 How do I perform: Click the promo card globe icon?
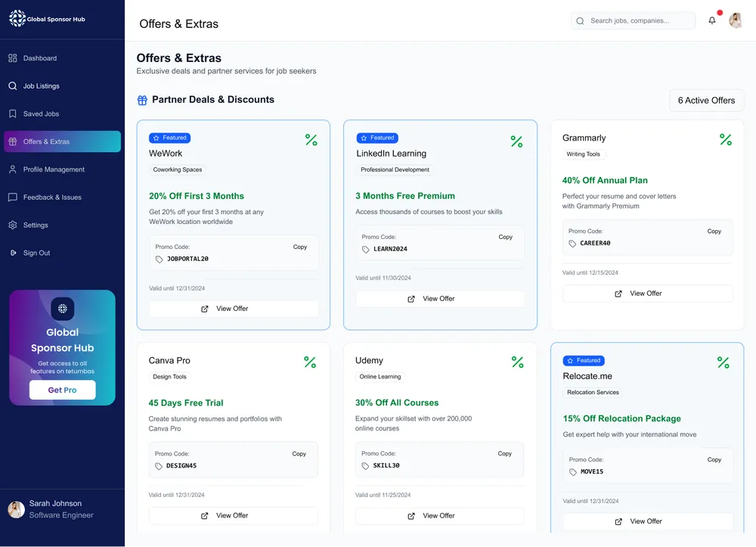63,309
